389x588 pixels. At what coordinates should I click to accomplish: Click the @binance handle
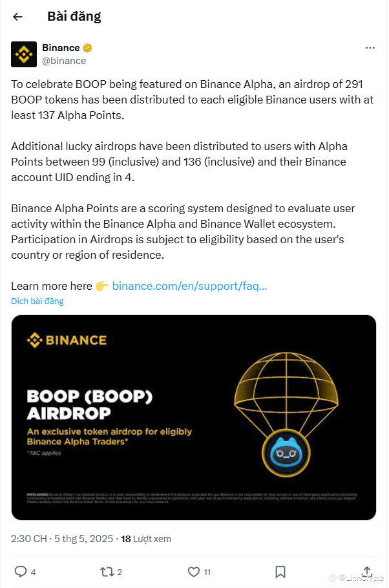coord(65,60)
